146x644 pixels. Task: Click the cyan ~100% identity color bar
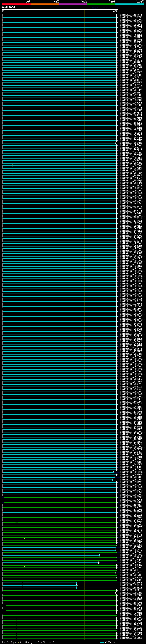tap(130, 4)
